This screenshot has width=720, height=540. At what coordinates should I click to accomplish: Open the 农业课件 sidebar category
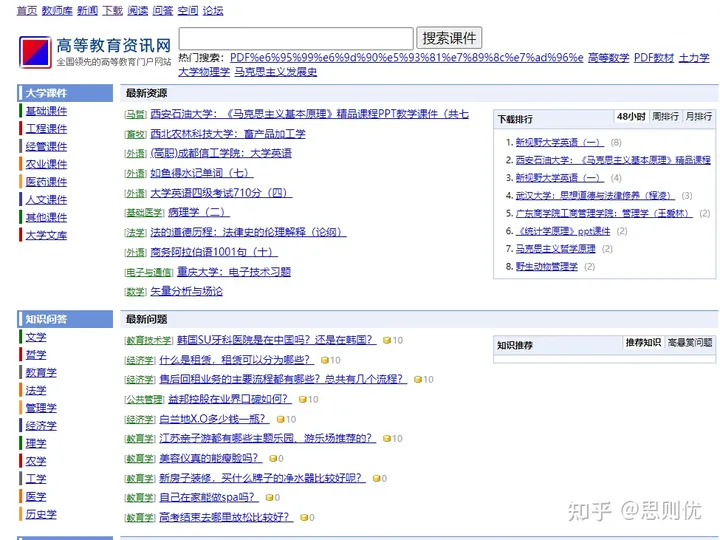(x=46, y=164)
